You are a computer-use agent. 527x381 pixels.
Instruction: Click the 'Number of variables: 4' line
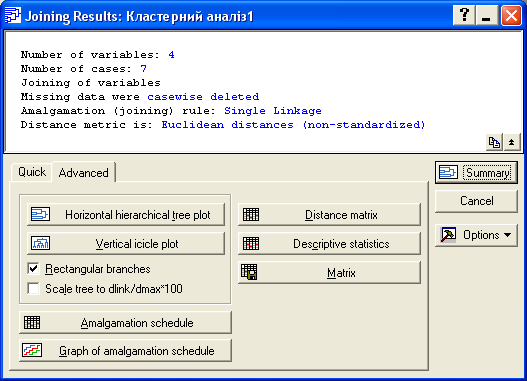pos(97,54)
